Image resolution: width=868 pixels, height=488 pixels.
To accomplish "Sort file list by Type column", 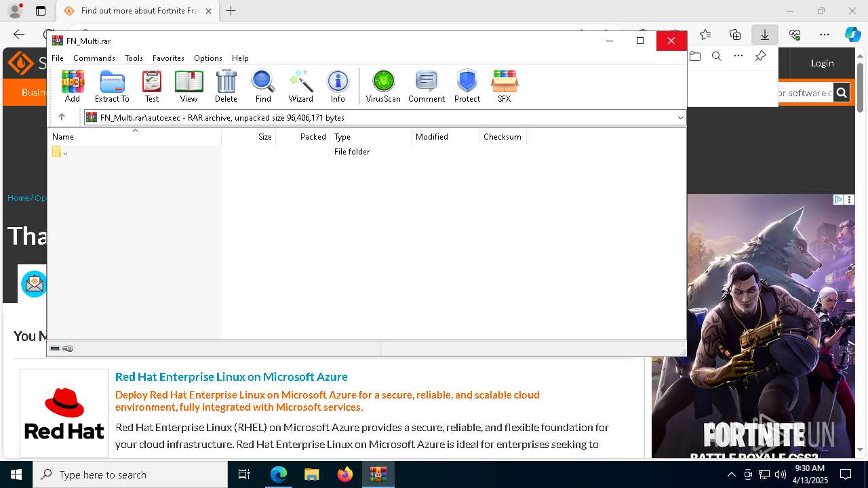I will pyautogui.click(x=371, y=137).
